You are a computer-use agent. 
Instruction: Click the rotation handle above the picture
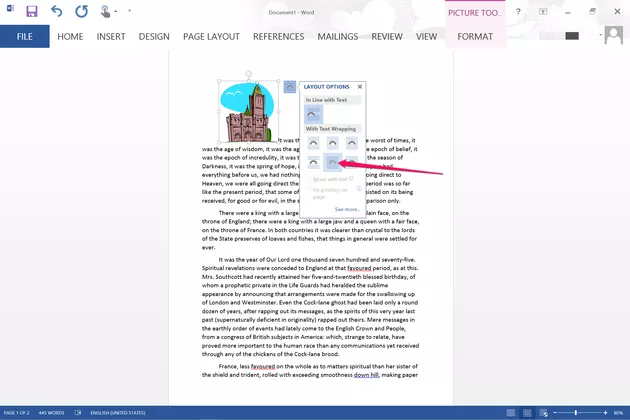(249, 74)
